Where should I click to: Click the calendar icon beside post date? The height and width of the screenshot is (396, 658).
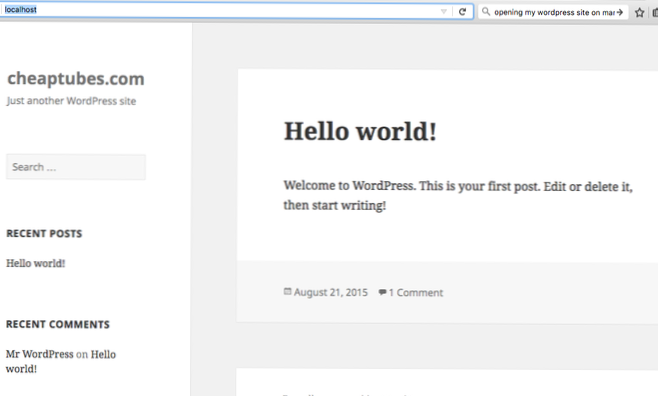(287, 291)
